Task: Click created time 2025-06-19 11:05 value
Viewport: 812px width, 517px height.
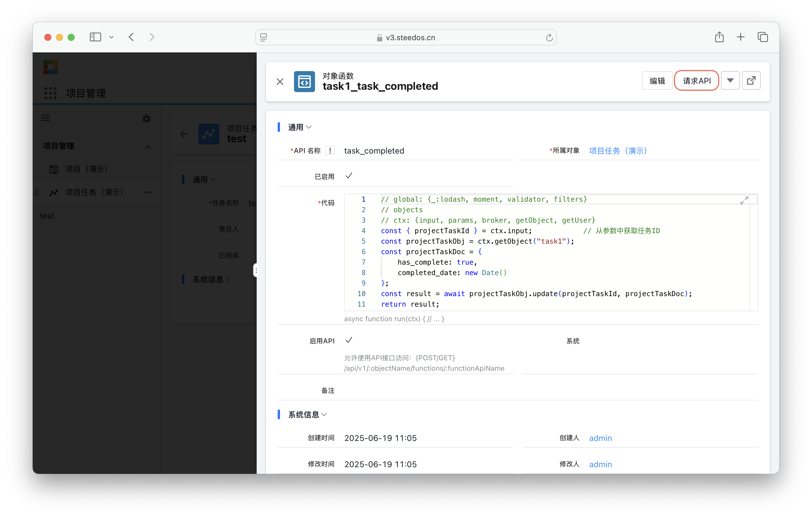Action: tap(380, 438)
